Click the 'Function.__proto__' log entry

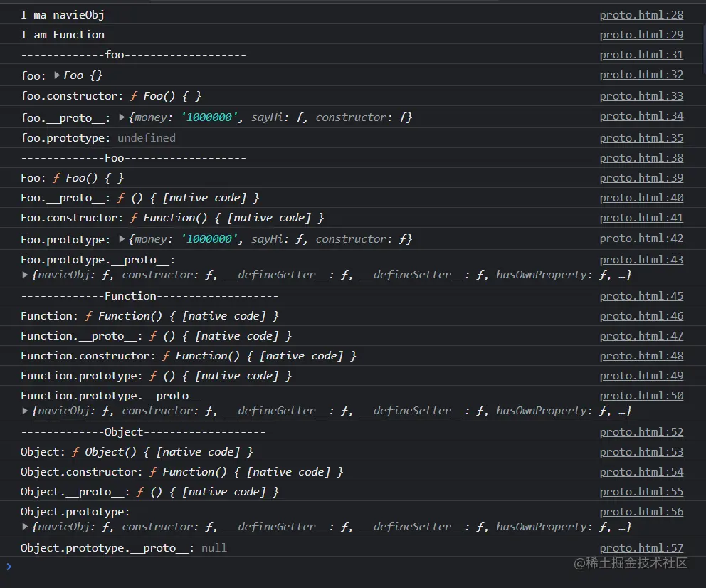pyautogui.click(x=157, y=336)
